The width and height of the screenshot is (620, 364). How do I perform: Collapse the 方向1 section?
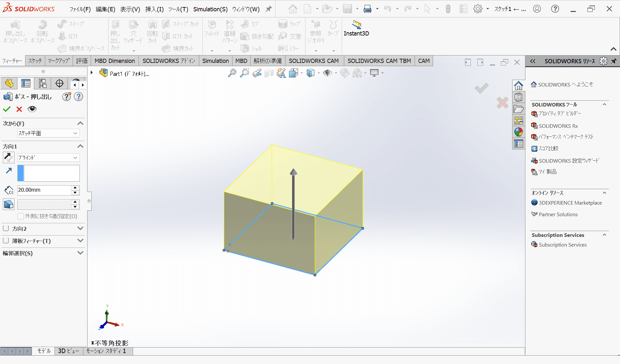(80, 146)
